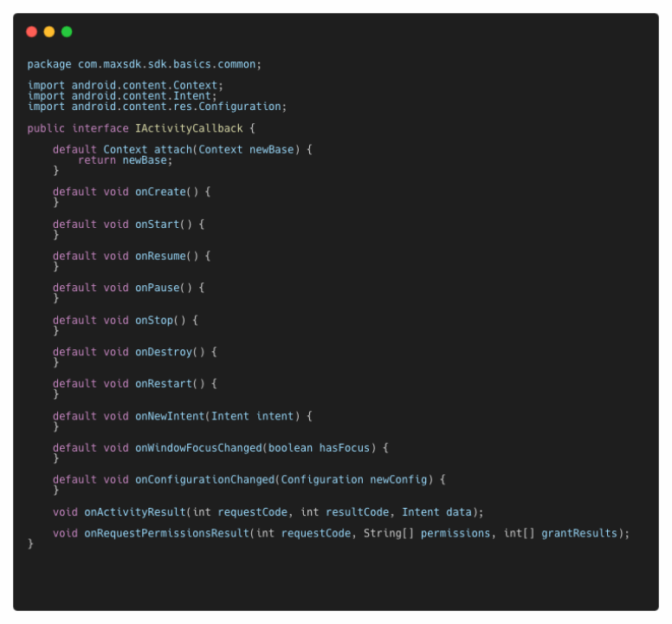Click the onPause method name
Viewport: 672px width, 624px height.
pos(158,288)
